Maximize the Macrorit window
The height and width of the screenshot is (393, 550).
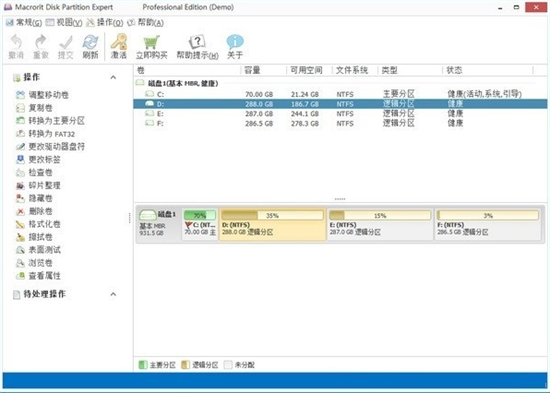516,7
